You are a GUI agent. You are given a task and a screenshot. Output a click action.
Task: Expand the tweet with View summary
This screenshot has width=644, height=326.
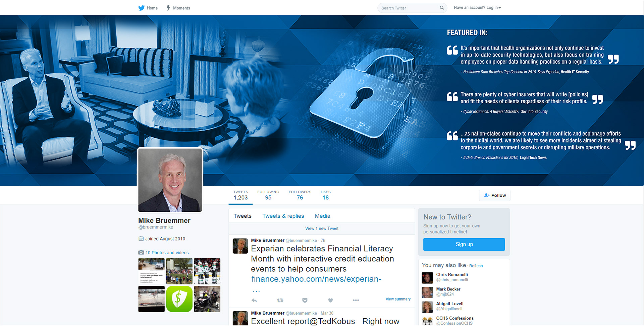[398, 299]
